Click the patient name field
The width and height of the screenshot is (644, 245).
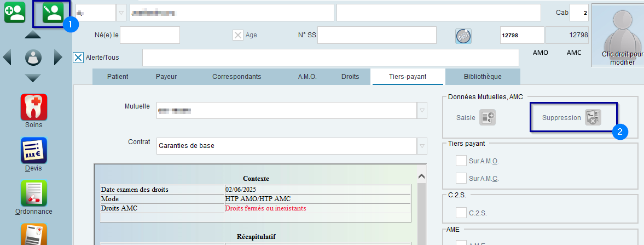[x=231, y=13]
